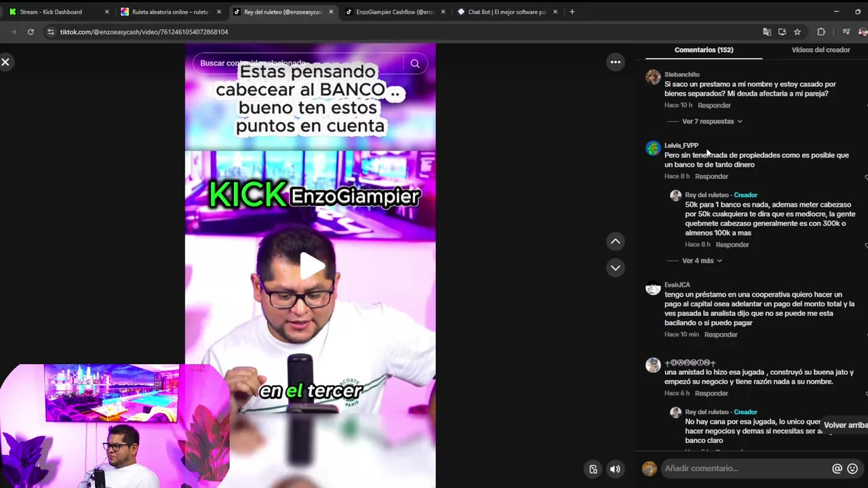
Task: Open browser extensions puzzle icon
Action: tap(821, 32)
